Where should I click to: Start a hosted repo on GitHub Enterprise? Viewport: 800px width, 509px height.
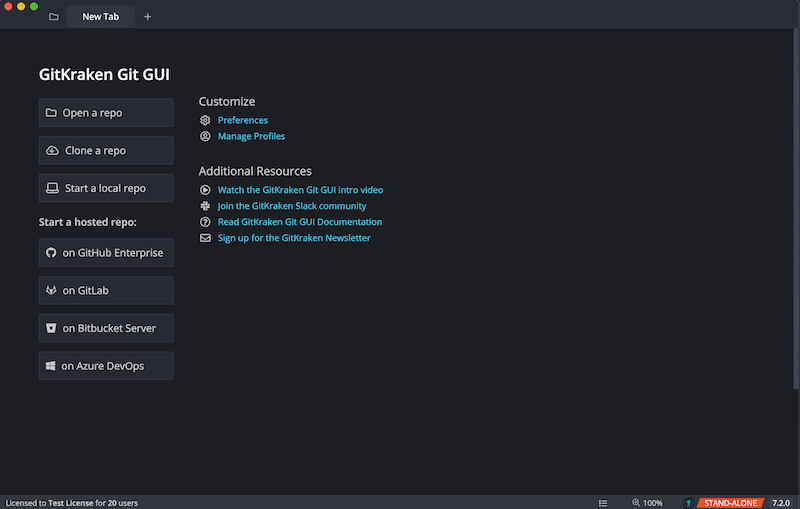pos(106,253)
